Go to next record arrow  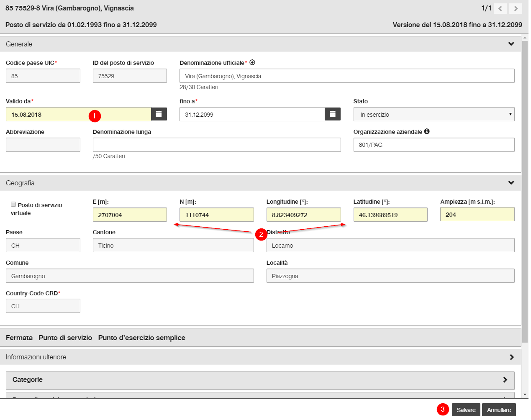point(516,8)
